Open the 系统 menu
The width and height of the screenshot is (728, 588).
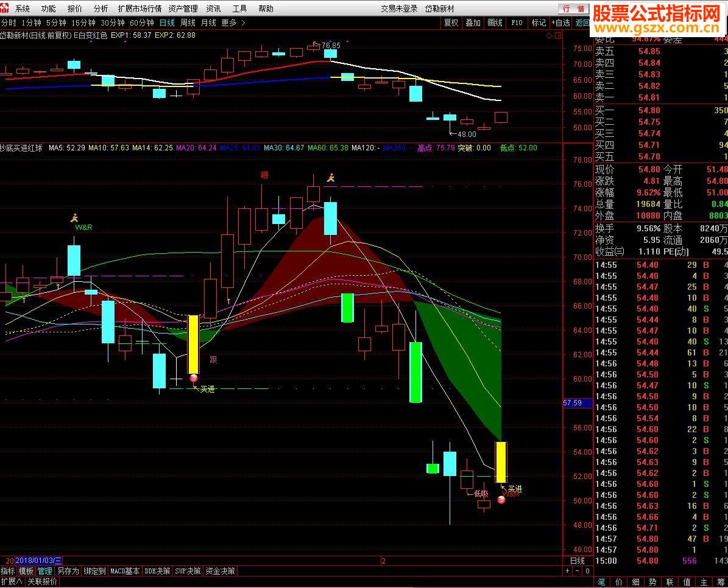23,9
